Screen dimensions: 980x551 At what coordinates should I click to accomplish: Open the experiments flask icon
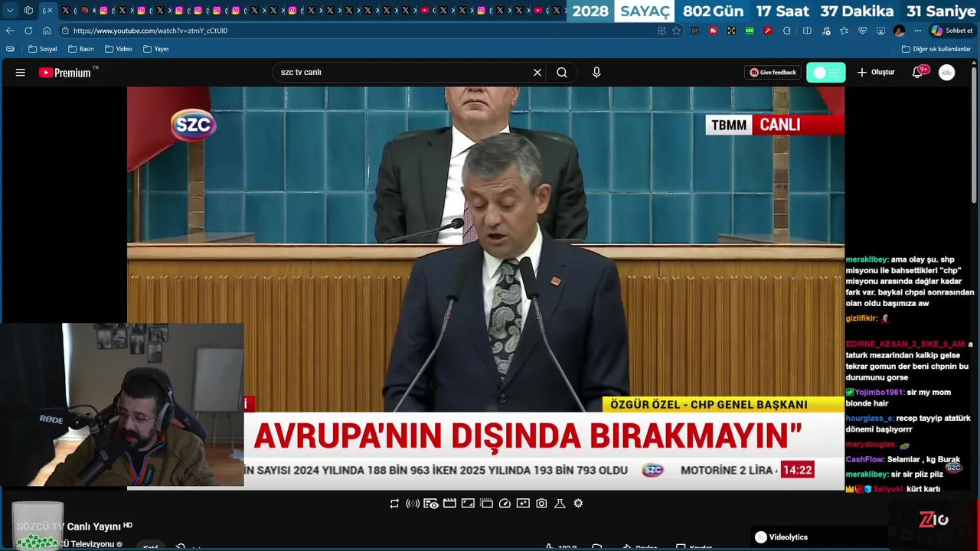560,504
